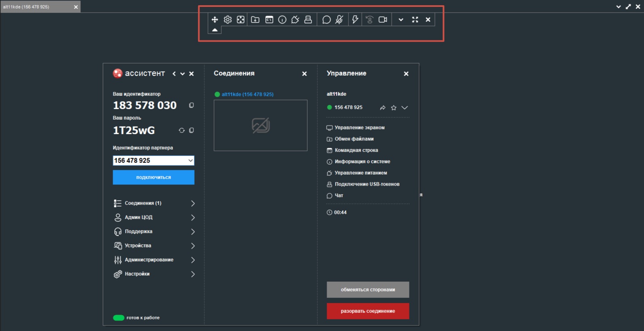Viewport: 644px width, 331px height.
Task: Open the Админ ЦОД menu item
Action: point(154,217)
